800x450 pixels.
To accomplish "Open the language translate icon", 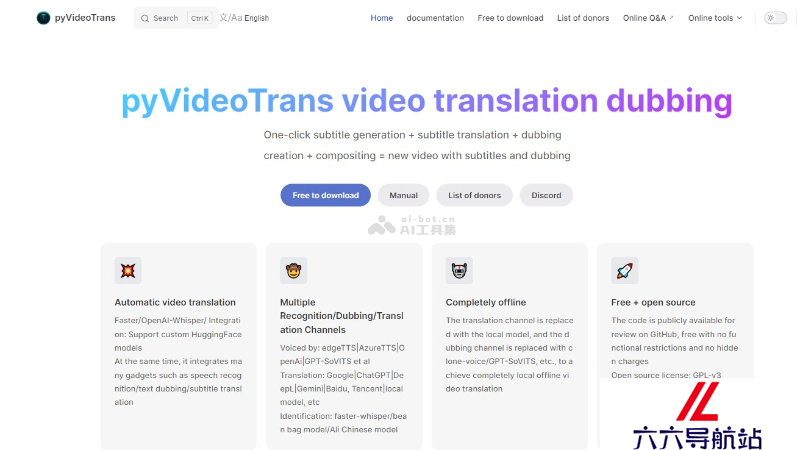I will click(231, 18).
